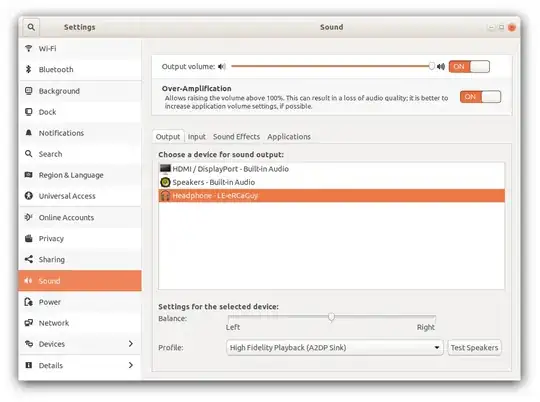
Task: Turn off the Output volume ON switch
Action: 469,66
